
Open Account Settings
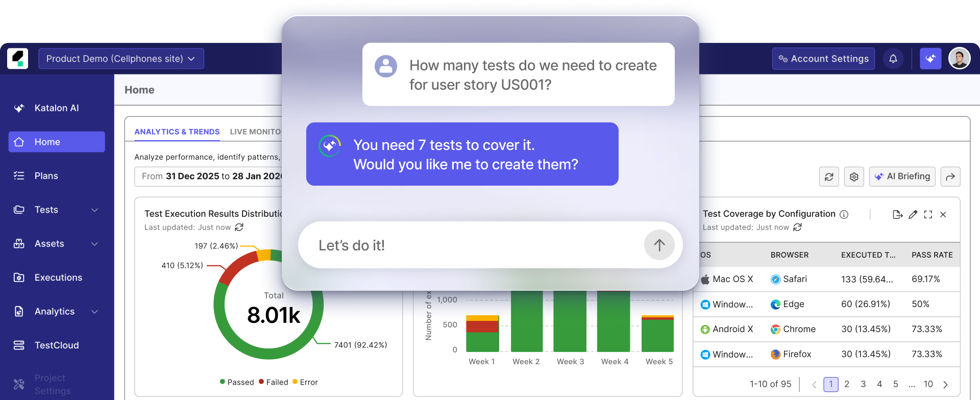pos(823,59)
